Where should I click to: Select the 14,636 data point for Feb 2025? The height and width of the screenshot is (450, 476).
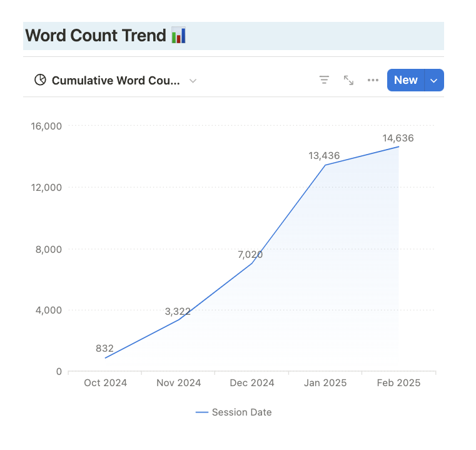coord(398,146)
